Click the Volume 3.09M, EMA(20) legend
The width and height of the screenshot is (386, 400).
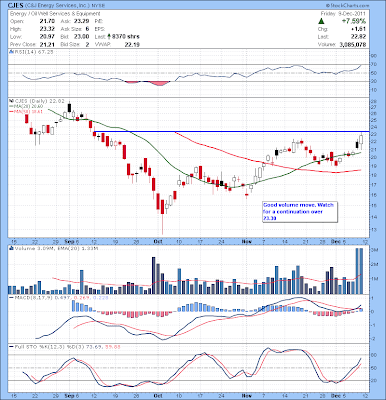point(56,248)
